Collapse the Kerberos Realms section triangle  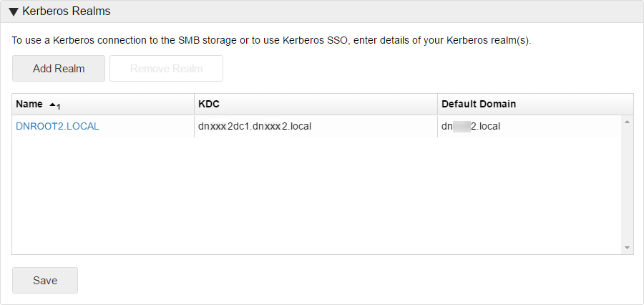pos(14,12)
